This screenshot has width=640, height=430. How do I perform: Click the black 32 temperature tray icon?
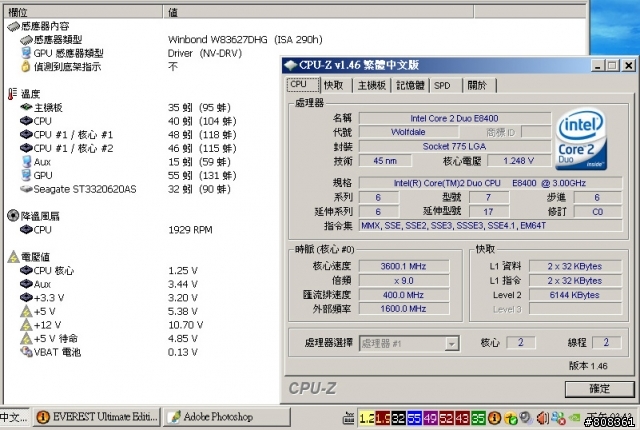tap(398, 418)
